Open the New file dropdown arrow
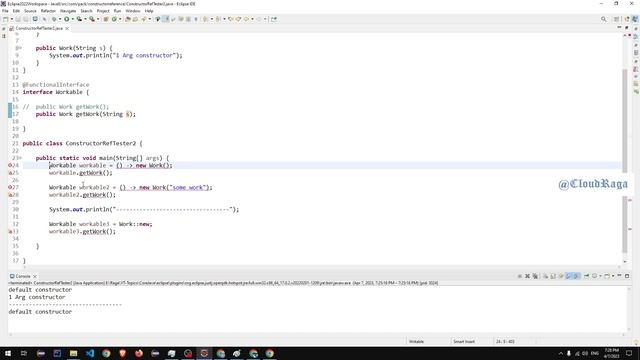Image resolution: width=640 pixels, height=360 pixels. (x=12, y=19)
